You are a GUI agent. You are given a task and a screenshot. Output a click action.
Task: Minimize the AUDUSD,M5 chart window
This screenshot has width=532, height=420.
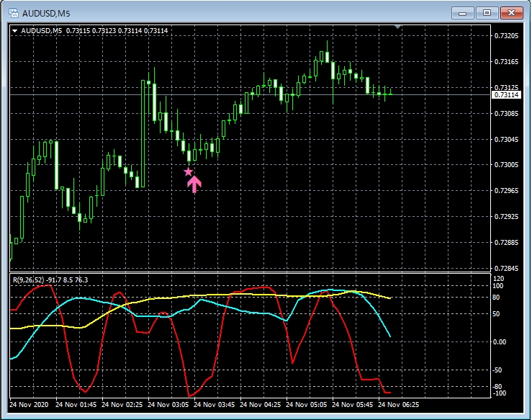click(x=462, y=13)
